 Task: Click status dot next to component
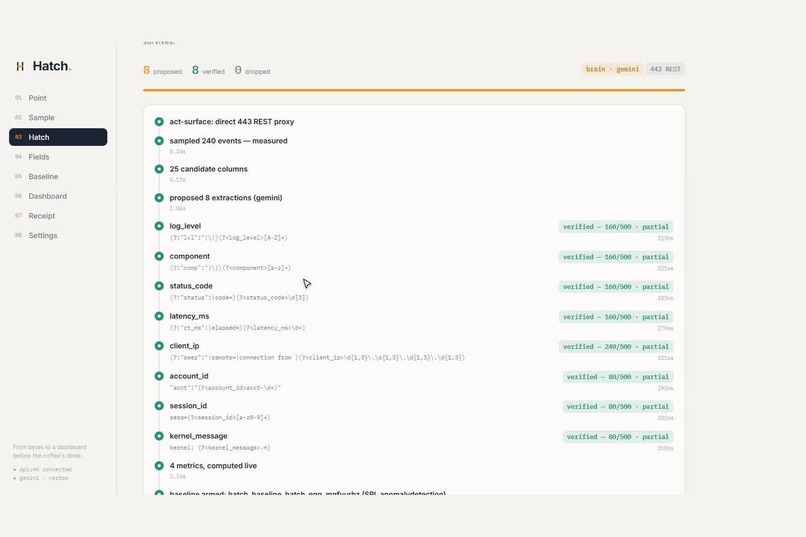coord(159,256)
